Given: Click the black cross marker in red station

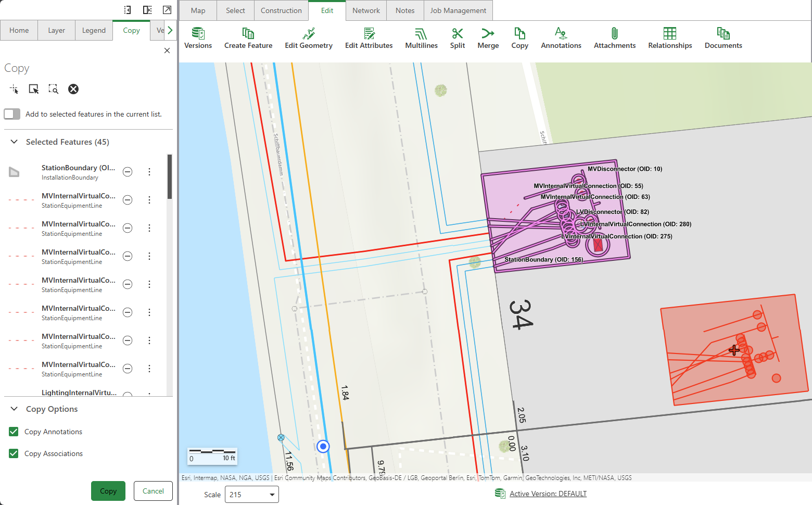Looking at the screenshot, I should (x=734, y=350).
